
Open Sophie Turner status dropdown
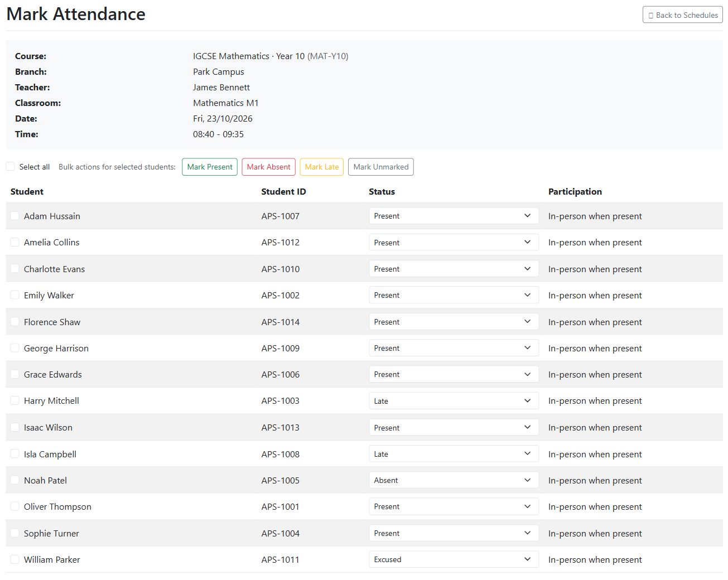454,533
